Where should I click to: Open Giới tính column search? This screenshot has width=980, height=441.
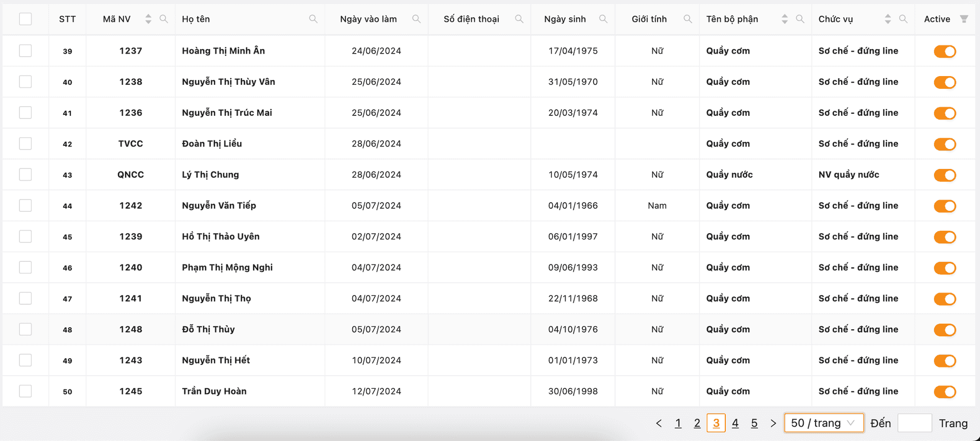tap(688, 19)
